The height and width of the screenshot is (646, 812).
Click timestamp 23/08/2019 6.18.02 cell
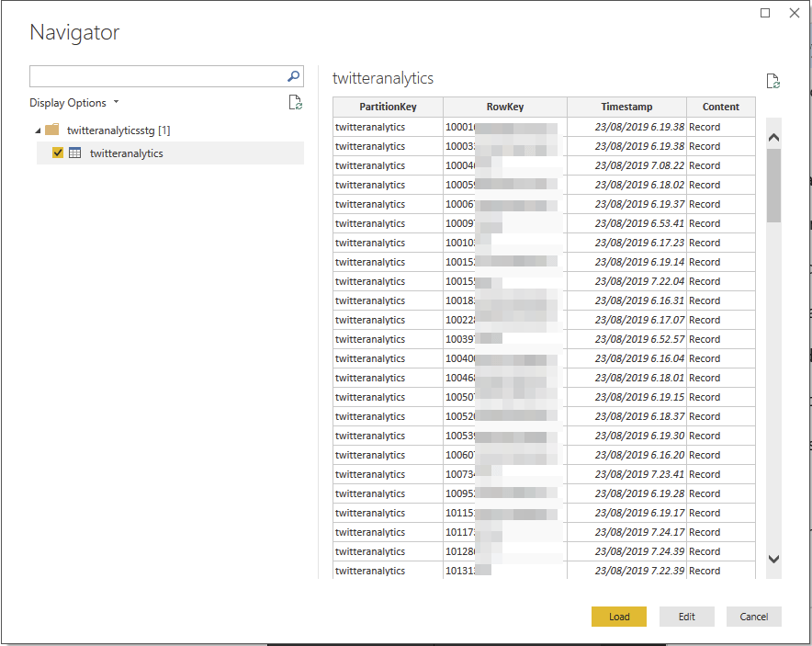(x=626, y=185)
